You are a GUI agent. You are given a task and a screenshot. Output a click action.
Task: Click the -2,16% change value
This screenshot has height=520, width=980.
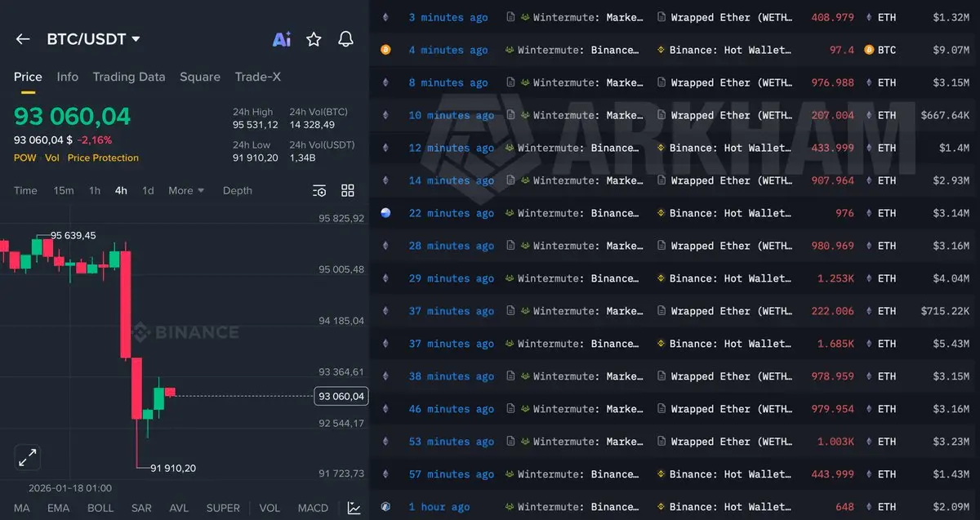point(95,140)
